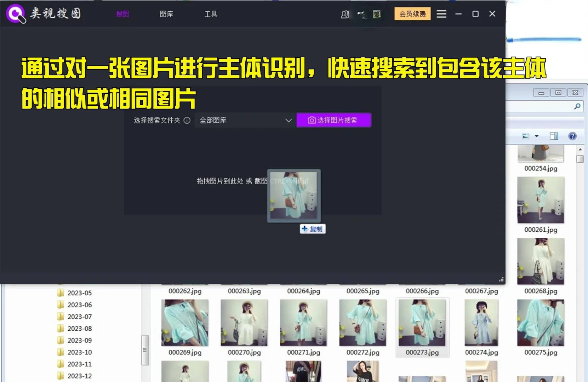Click the Help question mark icon in Explorer
This screenshot has height=382, width=588.
tap(572, 136)
